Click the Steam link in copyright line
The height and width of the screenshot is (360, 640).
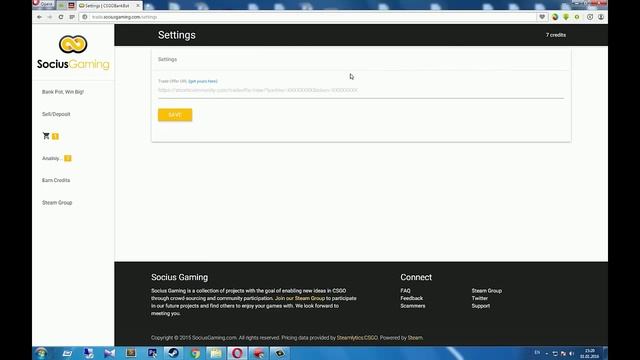[x=415, y=338]
